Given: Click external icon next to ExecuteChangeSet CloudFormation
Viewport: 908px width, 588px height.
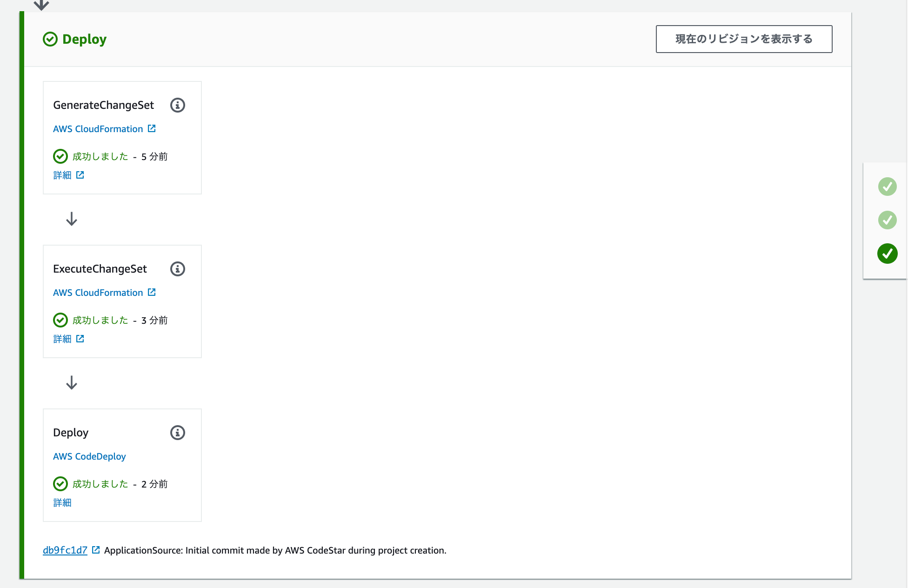Looking at the screenshot, I should [152, 292].
